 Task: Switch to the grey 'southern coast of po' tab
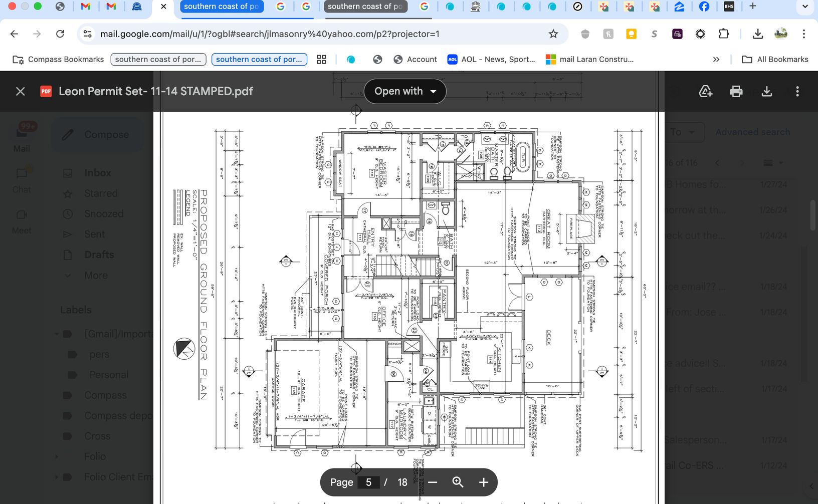(x=365, y=7)
